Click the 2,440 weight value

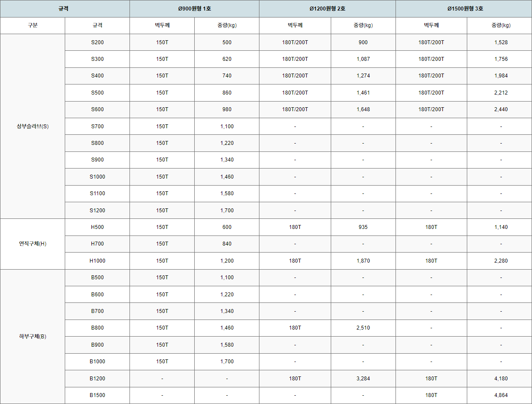click(x=501, y=109)
